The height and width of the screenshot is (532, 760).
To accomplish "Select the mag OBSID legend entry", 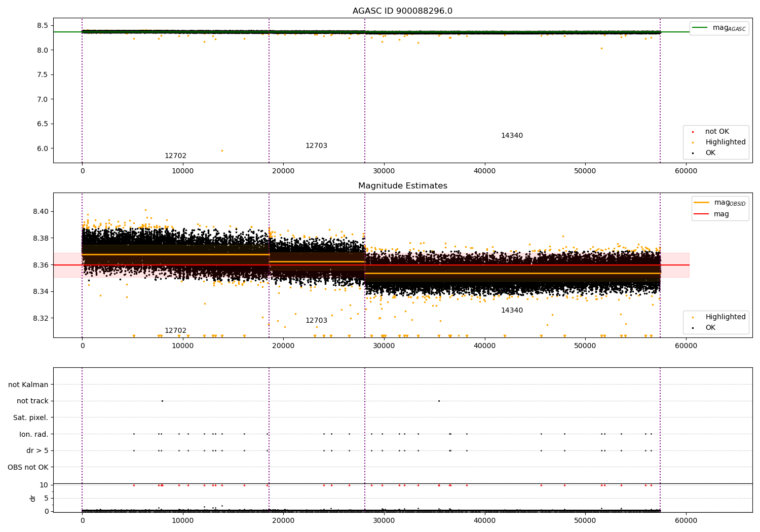I will click(x=719, y=203).
